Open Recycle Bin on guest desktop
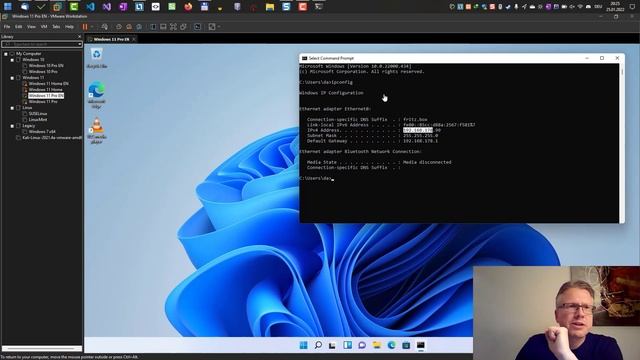Screen dimensions: 640x360 pos(97,58)
